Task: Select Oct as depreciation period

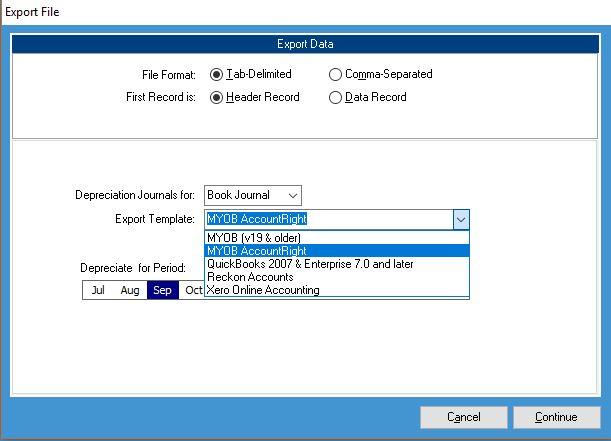Action: click(193, 290)
